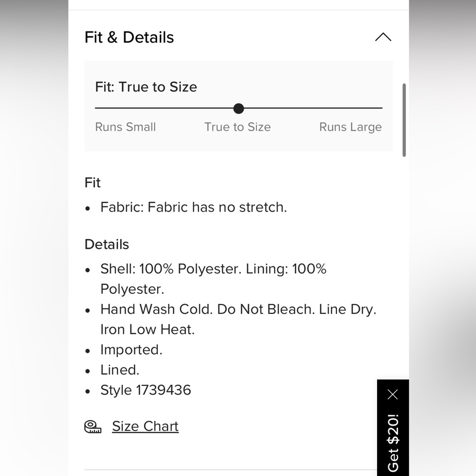Click the fit slider's True to Size dot
The width and height of the screenshot is (476, 476).
pyautogui.click(x=238, y=109)
